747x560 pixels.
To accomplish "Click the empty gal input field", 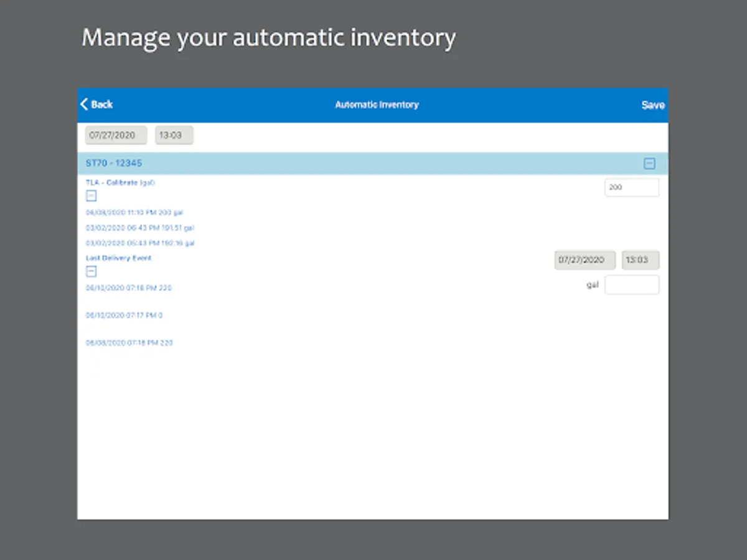I will [632, 284].
